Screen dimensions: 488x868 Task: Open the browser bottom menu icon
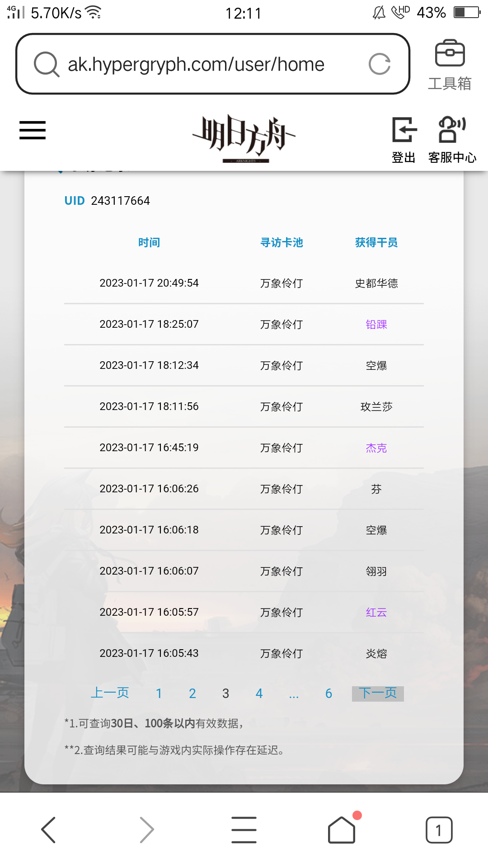[x=244, y=830]
